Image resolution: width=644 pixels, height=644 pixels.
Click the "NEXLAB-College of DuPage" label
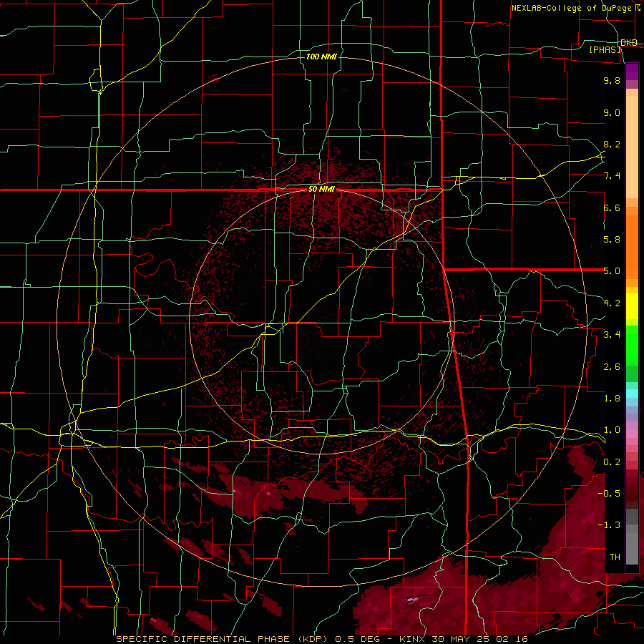click(571, 8)
